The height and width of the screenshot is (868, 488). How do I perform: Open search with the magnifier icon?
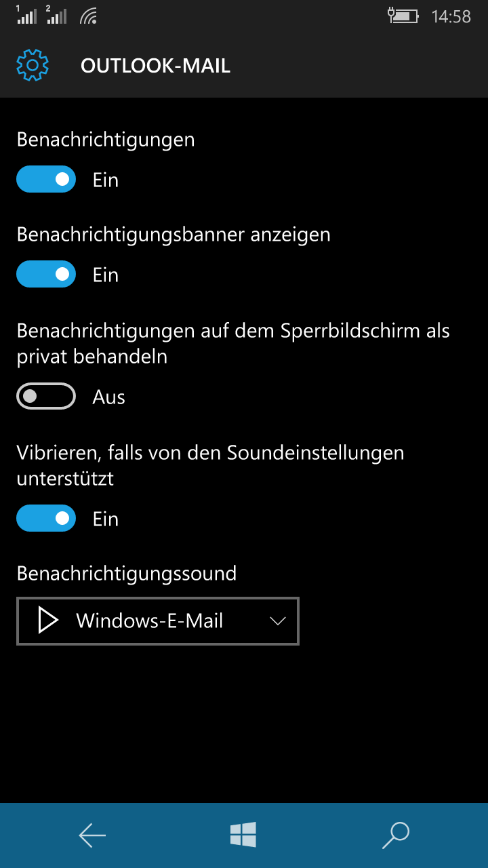396,835
